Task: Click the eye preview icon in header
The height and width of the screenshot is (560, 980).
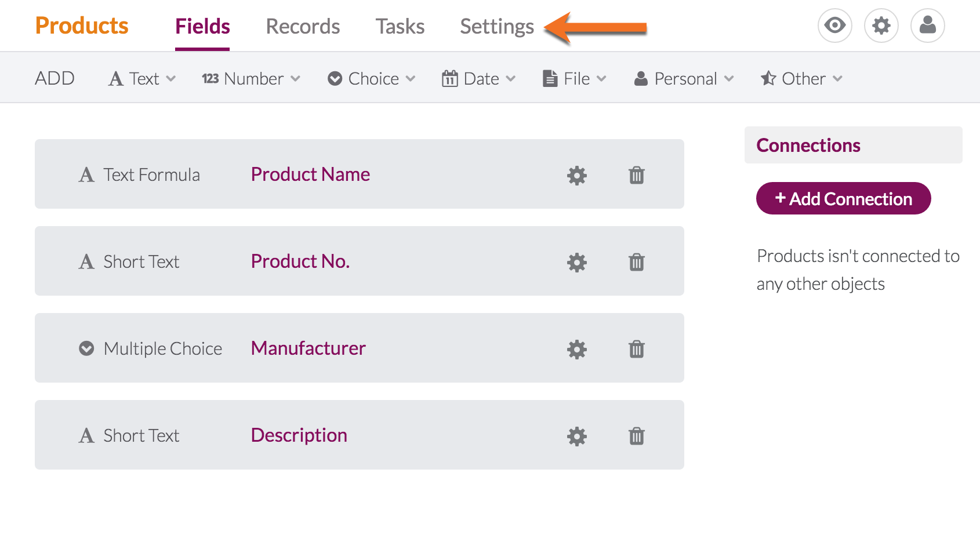Action: pos(835,26)
